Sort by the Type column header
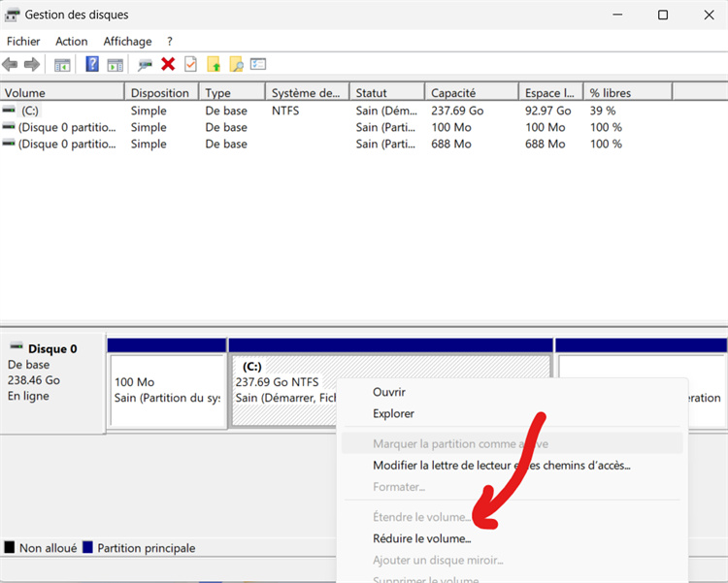Image resolution: width=728 pixels, height=583 pixels. click(232, 93)
